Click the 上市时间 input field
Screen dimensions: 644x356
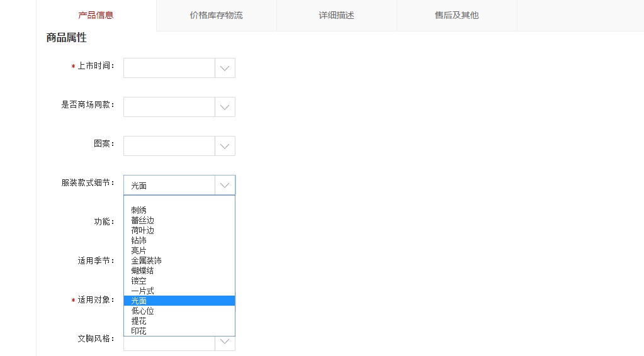click(x=169, y=68)
